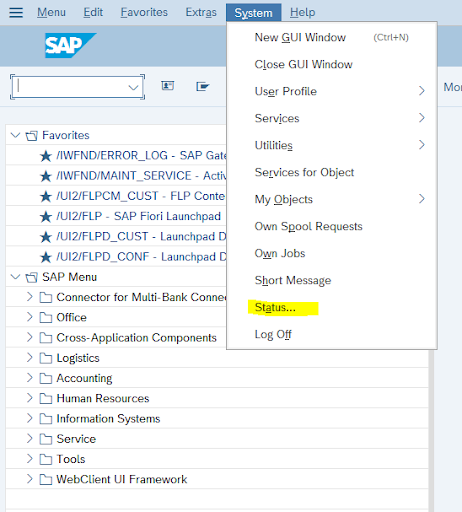Click the Human Resources folder icon
Viewport: 462px width, 512px height.
46,399
